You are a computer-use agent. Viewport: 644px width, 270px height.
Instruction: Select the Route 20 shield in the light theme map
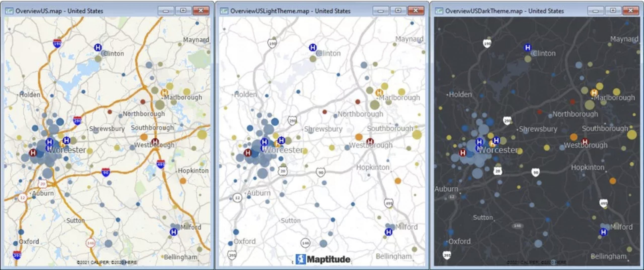coord(283,171)
